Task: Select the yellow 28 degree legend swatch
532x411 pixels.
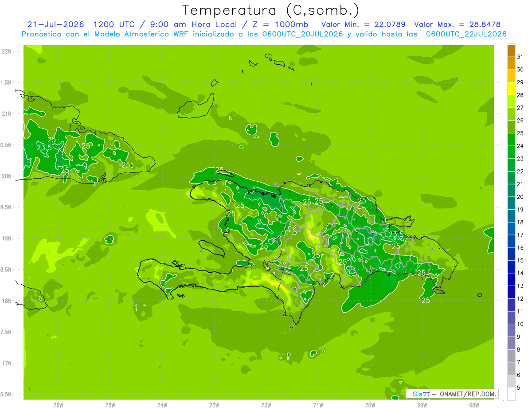Action: [511, 89]
